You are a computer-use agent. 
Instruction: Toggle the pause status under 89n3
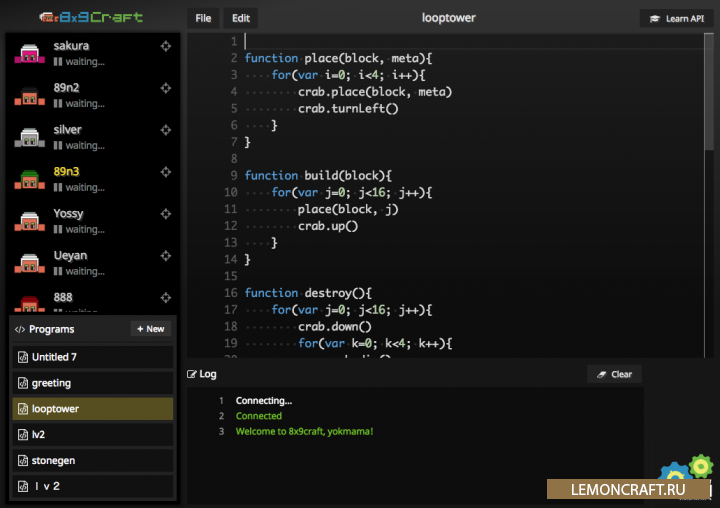click(59, 188)
